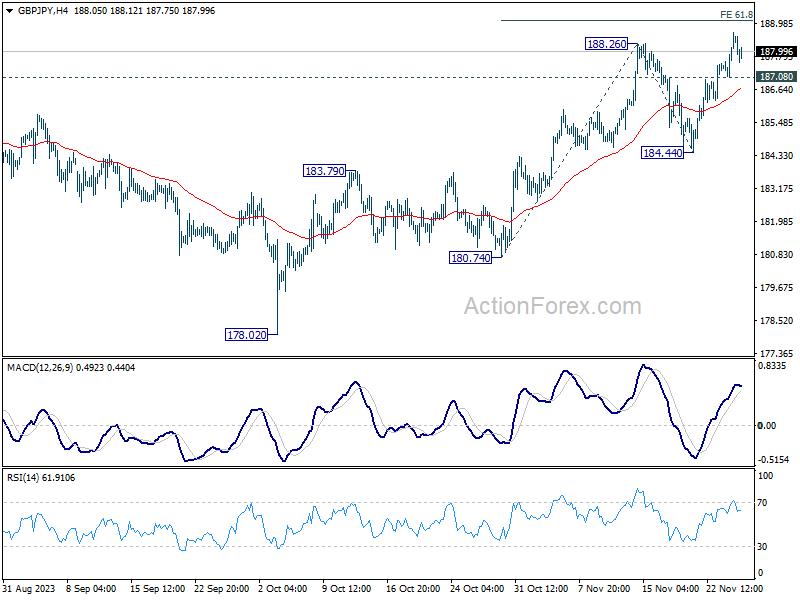Viewport: 800px width, 600px height.
Task: Select the 22 Nov 12:00 time label
Action: click(735, 588)
